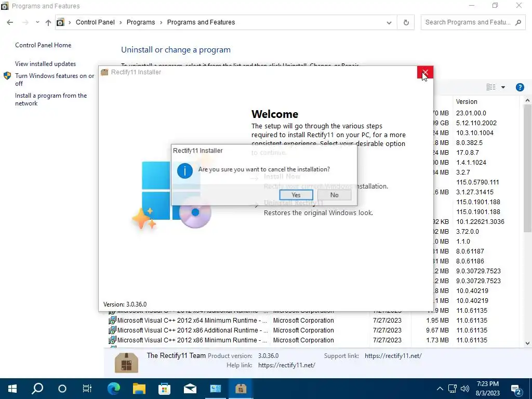This screenshot has height=399, width=532.
Task: Open the clock showing 7:23 PM
Action: coord(487,389)
